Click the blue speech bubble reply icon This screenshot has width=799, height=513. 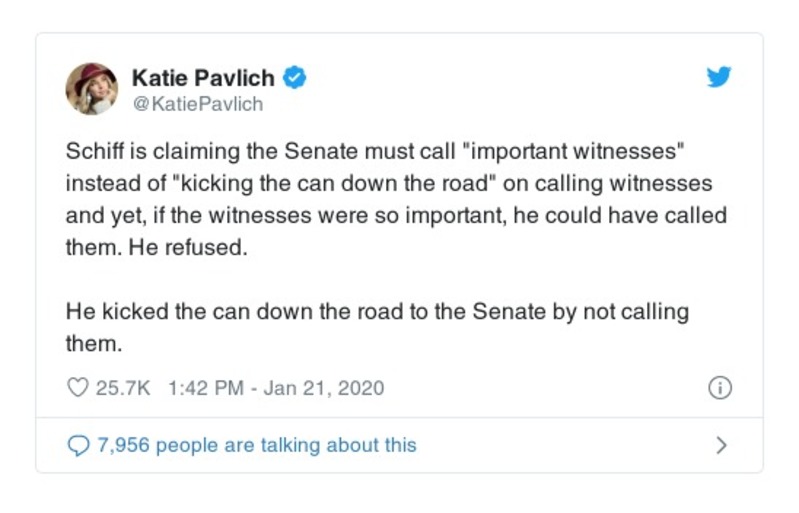click(x=78, y=444)
